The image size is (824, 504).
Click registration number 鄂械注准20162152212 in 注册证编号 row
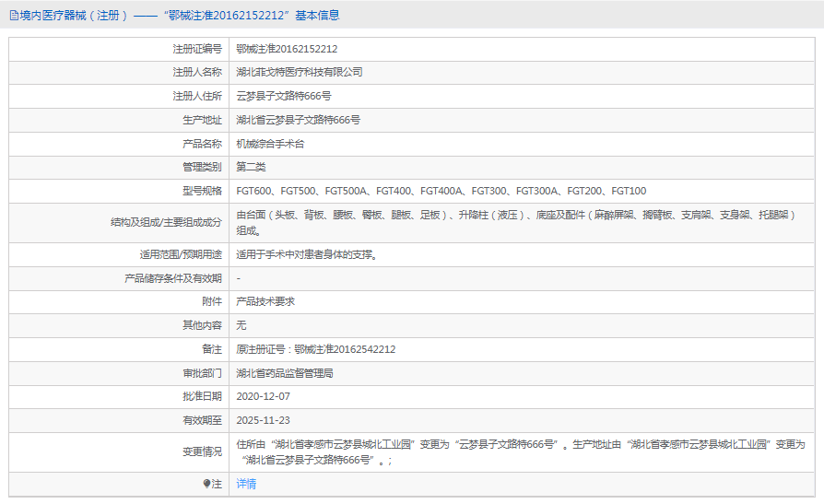coord(287,49)
